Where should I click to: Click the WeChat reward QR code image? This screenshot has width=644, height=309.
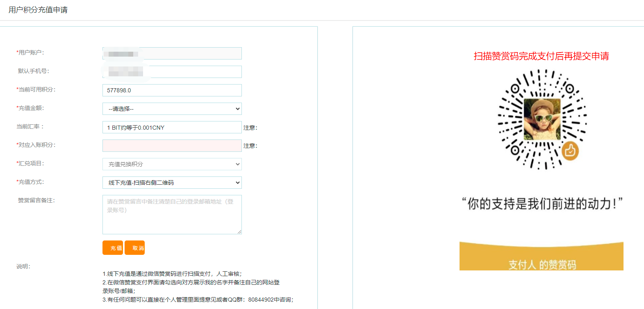click(542, 119)
